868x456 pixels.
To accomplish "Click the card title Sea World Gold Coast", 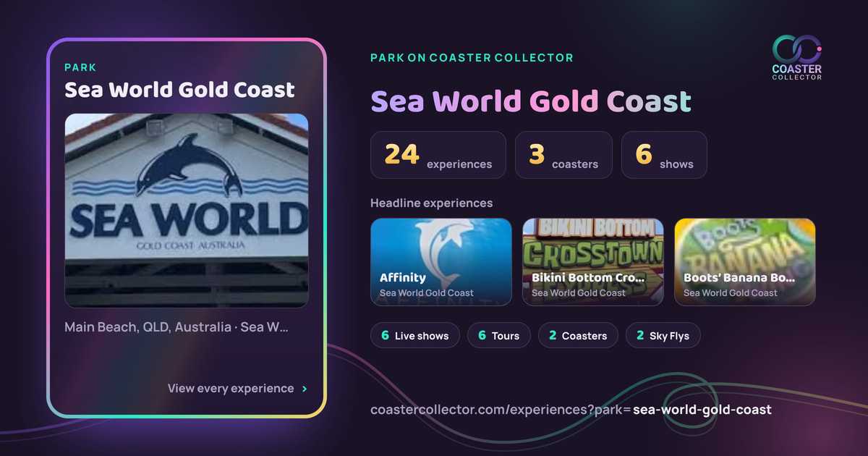I will point(179,90).
